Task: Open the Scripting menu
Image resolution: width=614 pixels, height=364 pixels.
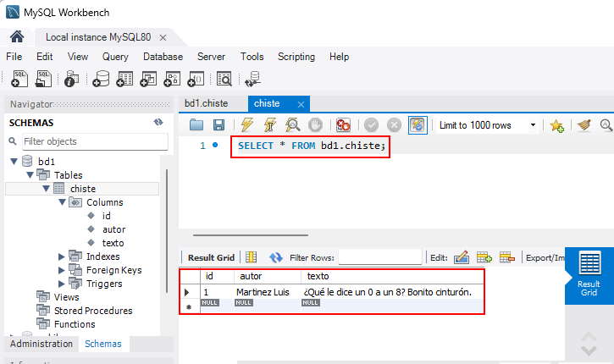Action: click(296, 57)
